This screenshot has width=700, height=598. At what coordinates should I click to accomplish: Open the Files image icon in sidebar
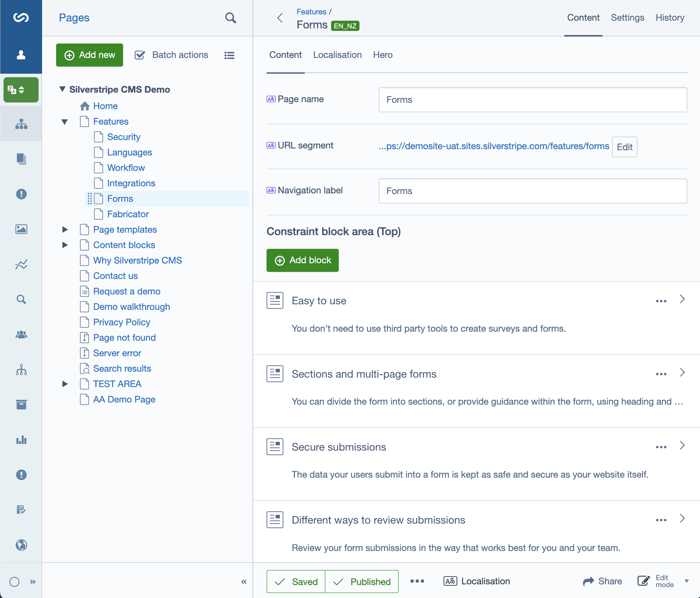[x=21, y=229]
